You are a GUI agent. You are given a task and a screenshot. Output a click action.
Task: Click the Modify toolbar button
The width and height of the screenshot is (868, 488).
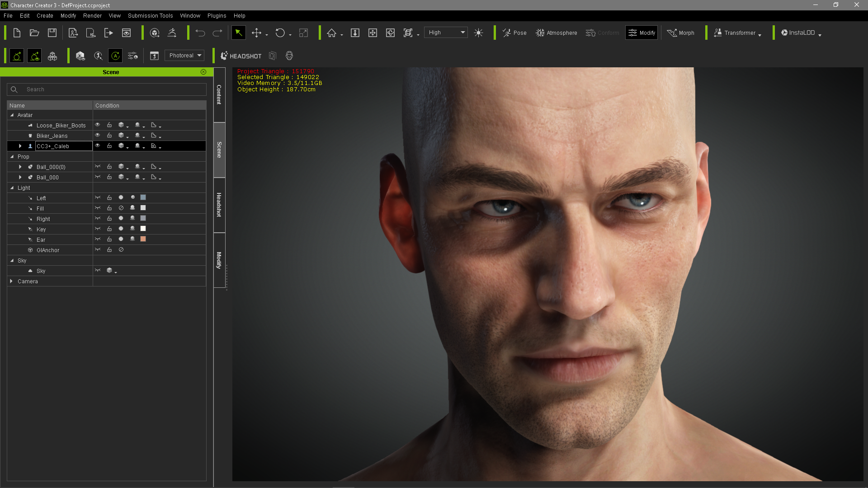[642, 33]
